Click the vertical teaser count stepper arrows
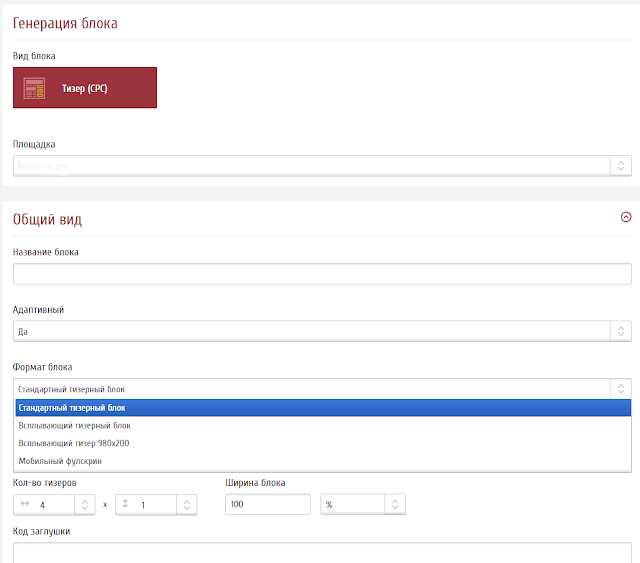 (187, 505)
